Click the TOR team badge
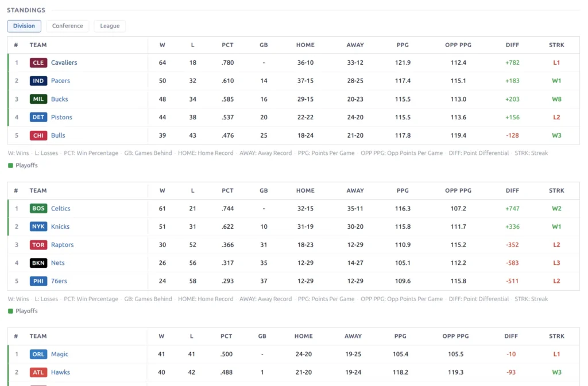 point(38,244)
